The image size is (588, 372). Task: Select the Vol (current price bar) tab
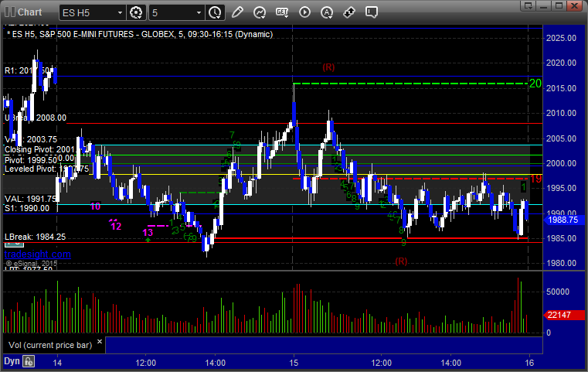tap(50, 345)
